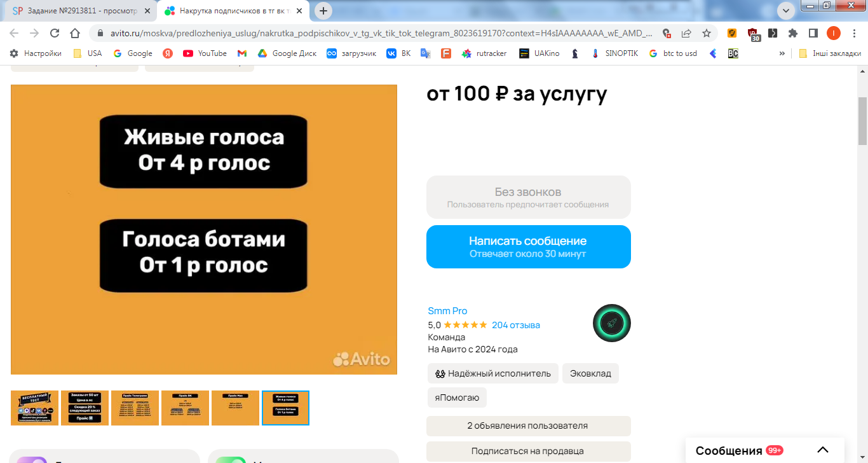Select Заказы от 50 шт thumbnail
The image size is (868, 463).
[85, 408]
